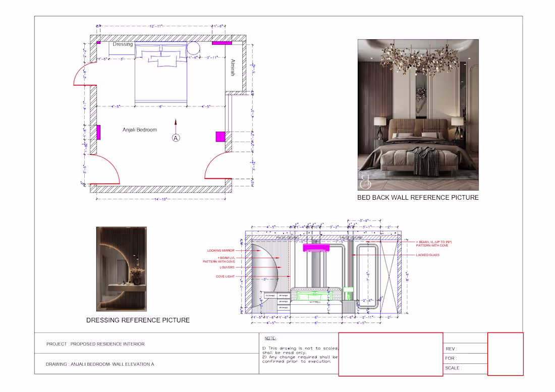Select 'DRAWING : ANJALI BEDROOM- WALL ELEVATION A' text
The image size is (555, 392).
point(100,364)
